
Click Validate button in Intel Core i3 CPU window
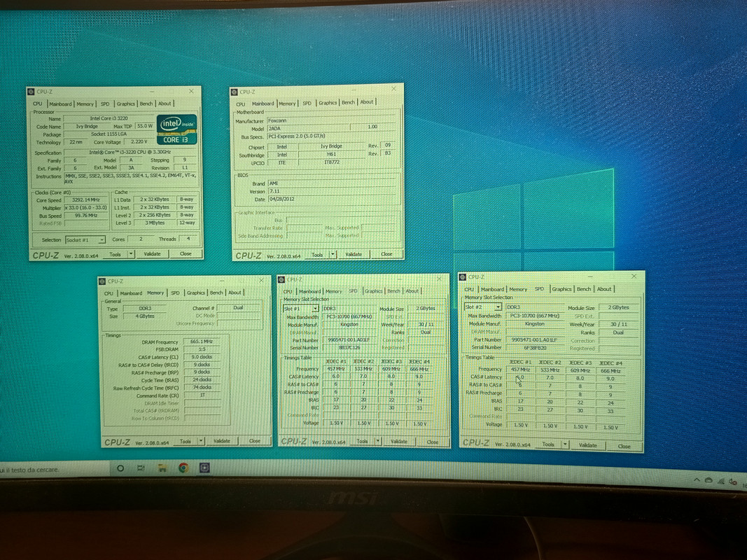tap(152, 254)
